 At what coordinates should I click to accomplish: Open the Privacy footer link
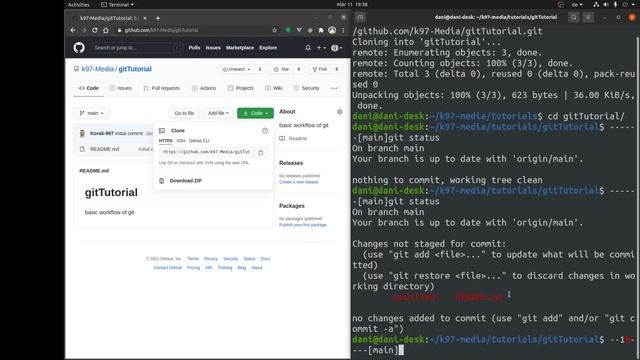click(211, 259)
